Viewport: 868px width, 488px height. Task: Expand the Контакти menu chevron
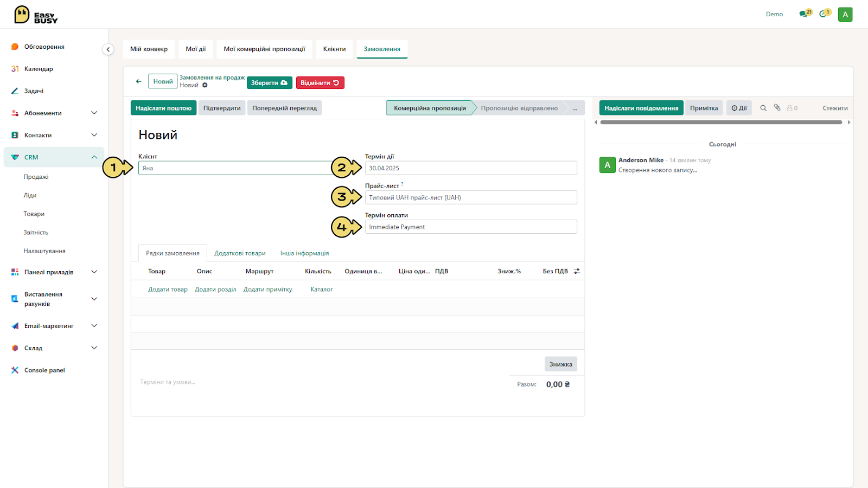(x=94, y=135)
